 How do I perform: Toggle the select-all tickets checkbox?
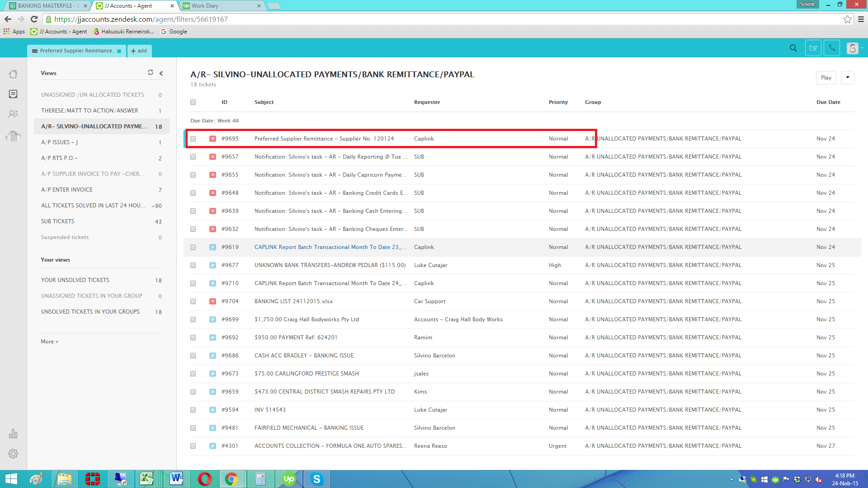click(193, 102)
